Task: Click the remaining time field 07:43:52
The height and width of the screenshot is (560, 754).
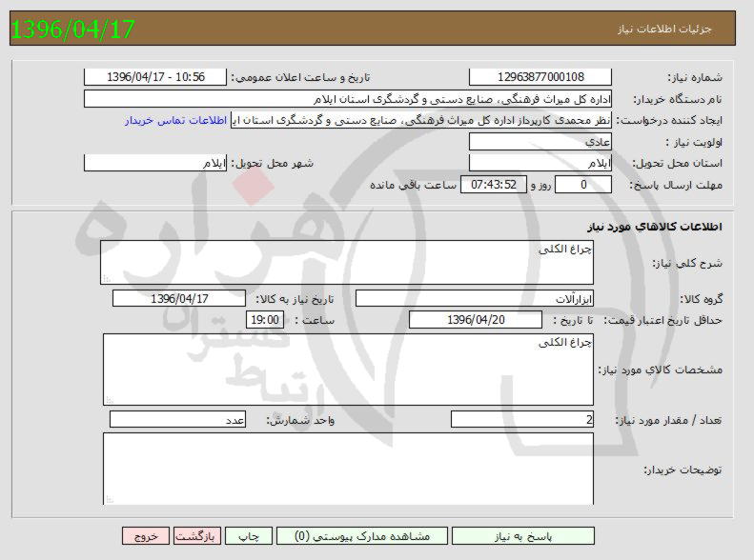Action: [493, 185]
